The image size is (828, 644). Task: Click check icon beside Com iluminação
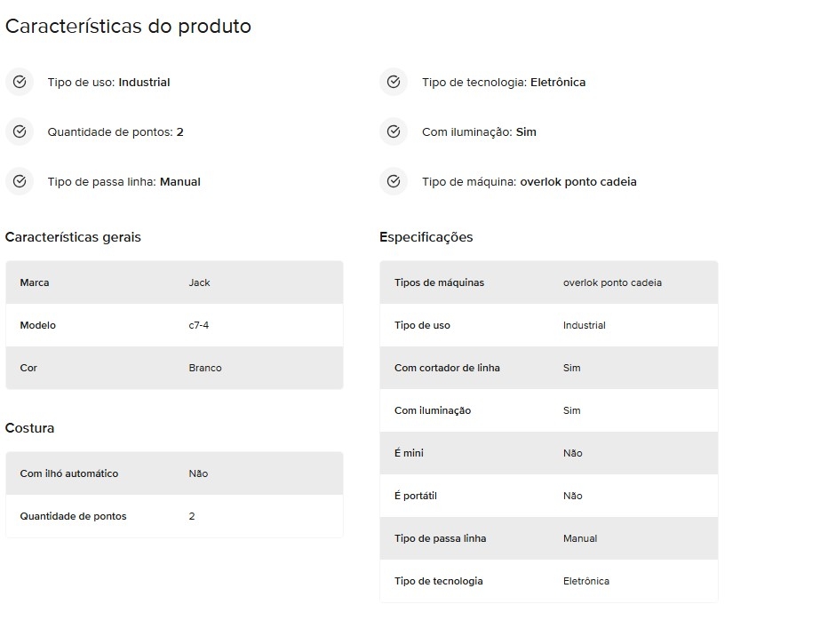[394, 132]
